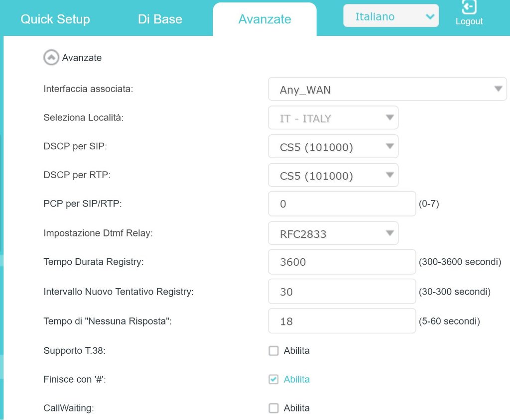510x420 pixels.
Task: Click the Abilita label next to CallWaiting
Action: (297, 408)
